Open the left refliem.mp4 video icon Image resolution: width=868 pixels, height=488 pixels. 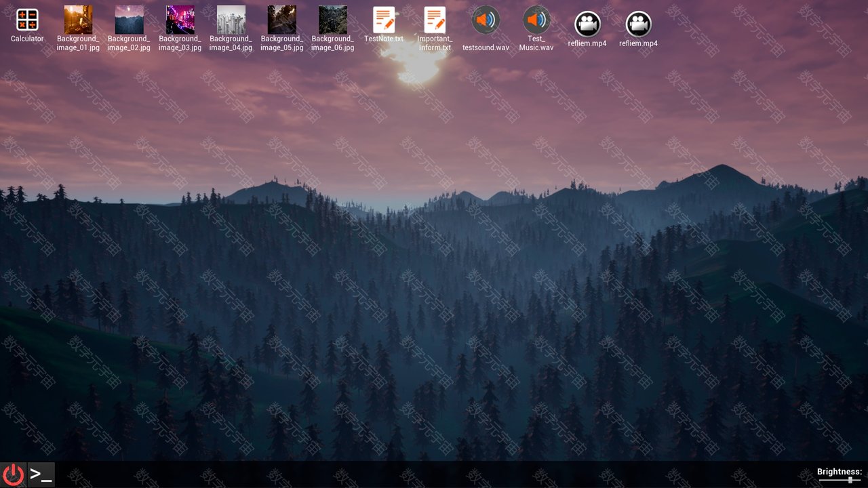(587, 24)
